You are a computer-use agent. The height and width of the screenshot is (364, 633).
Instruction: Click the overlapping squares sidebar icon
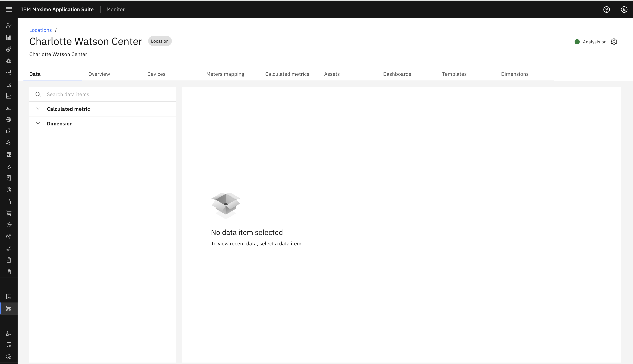coord(9,333)
